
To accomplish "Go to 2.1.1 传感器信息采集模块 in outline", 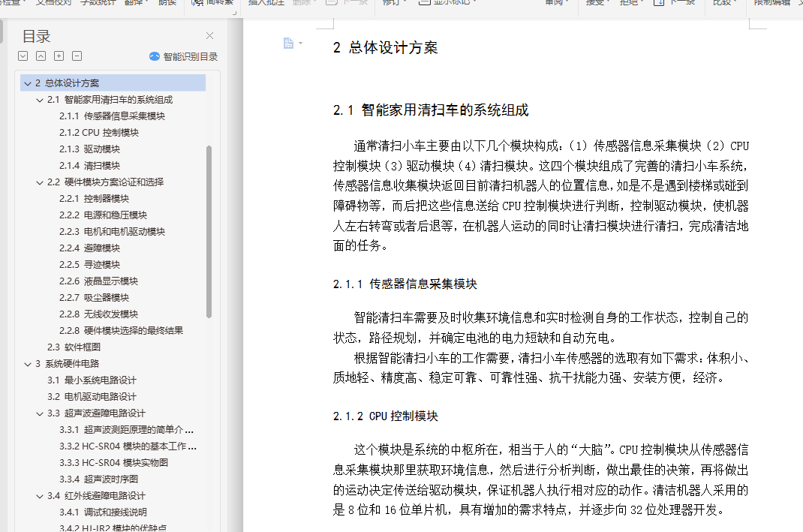I will point(112,116).
